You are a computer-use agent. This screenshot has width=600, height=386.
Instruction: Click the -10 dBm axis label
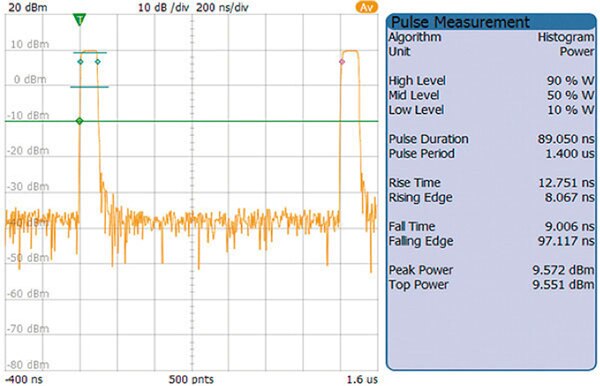[x=28, y=115]
